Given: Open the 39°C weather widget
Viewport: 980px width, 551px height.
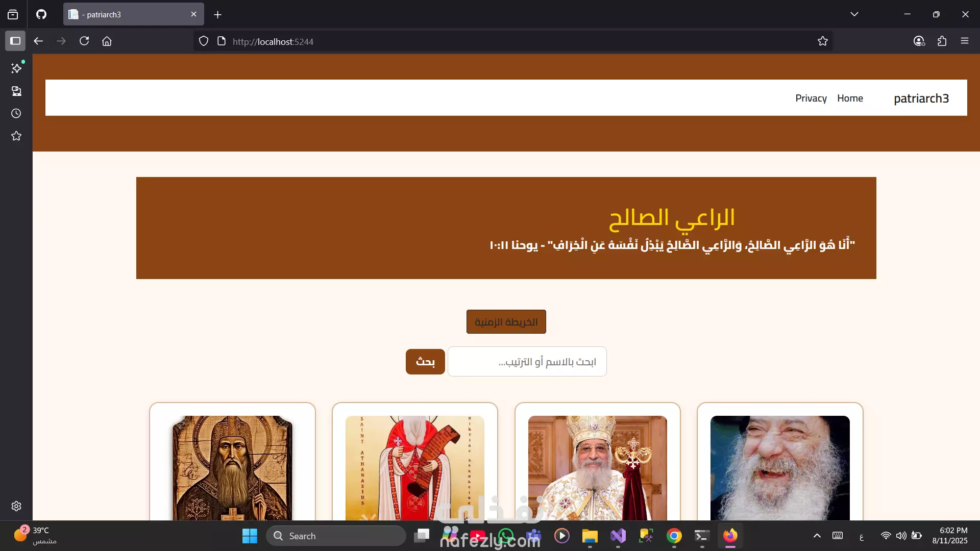Looking at the screenshot, I should point(35,536).
